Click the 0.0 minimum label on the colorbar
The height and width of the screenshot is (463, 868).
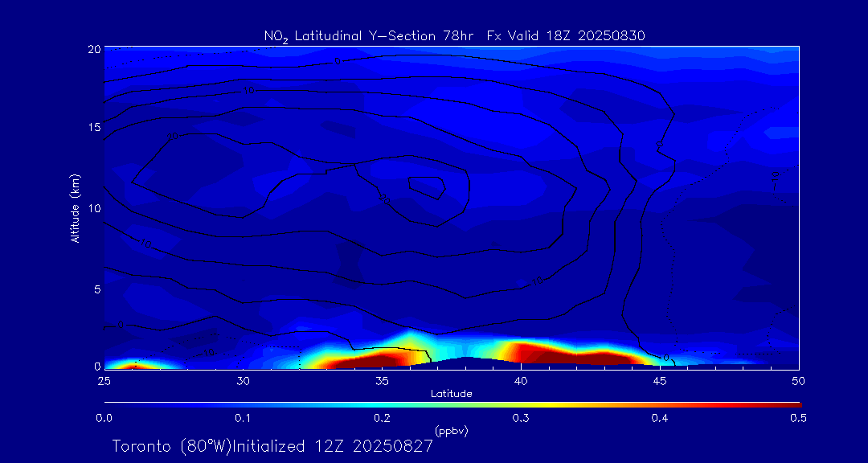point(104,418)
